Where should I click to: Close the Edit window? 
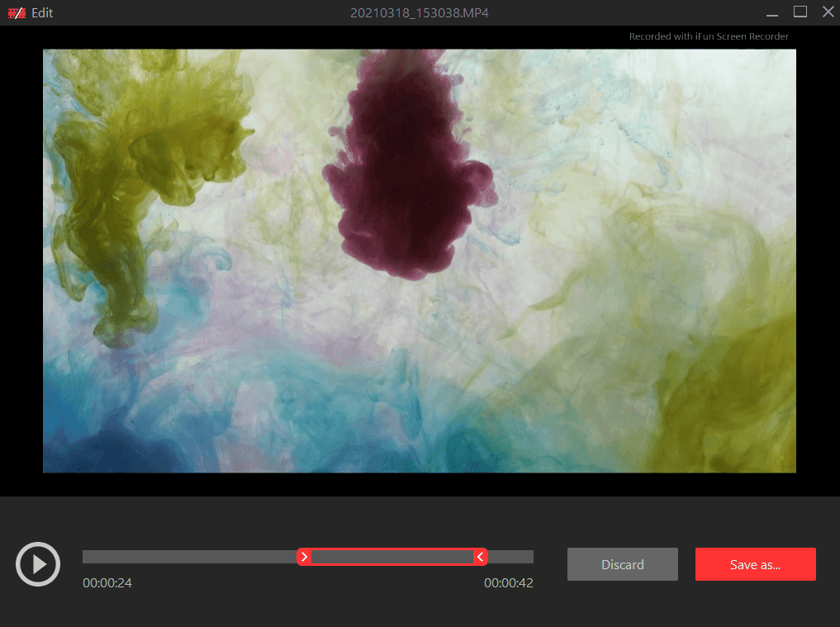click(828, 12)
